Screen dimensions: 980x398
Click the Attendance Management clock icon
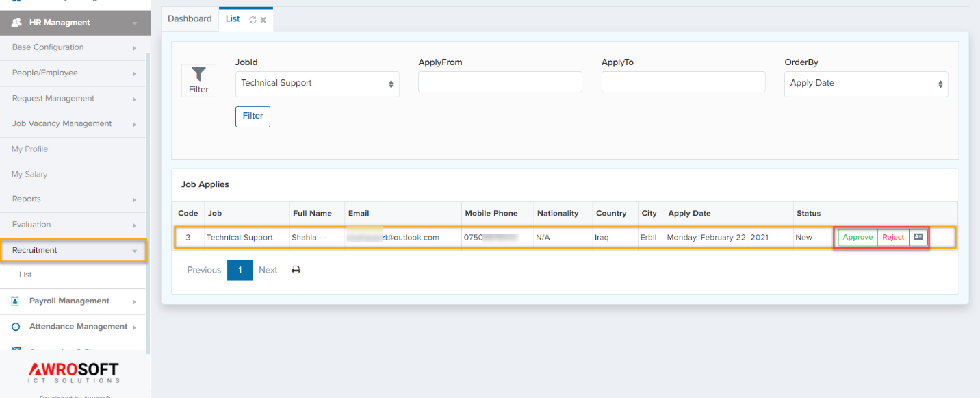[16, 327]
